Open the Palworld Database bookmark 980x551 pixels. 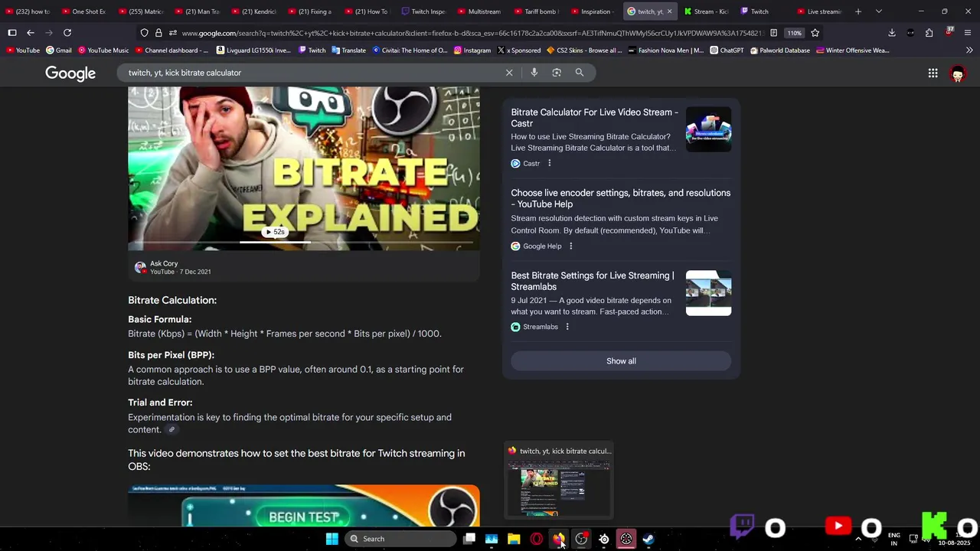(x=780, y=51)
